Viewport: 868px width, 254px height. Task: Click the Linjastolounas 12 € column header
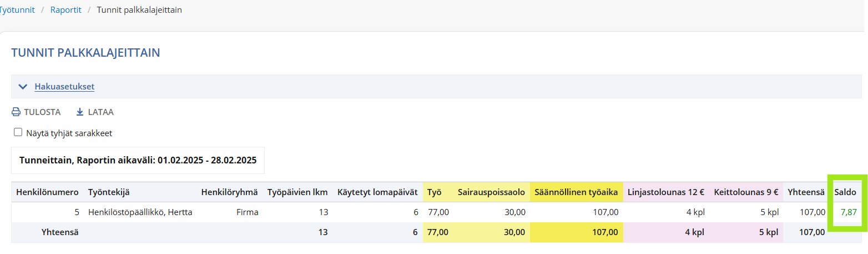coord(666,192)
